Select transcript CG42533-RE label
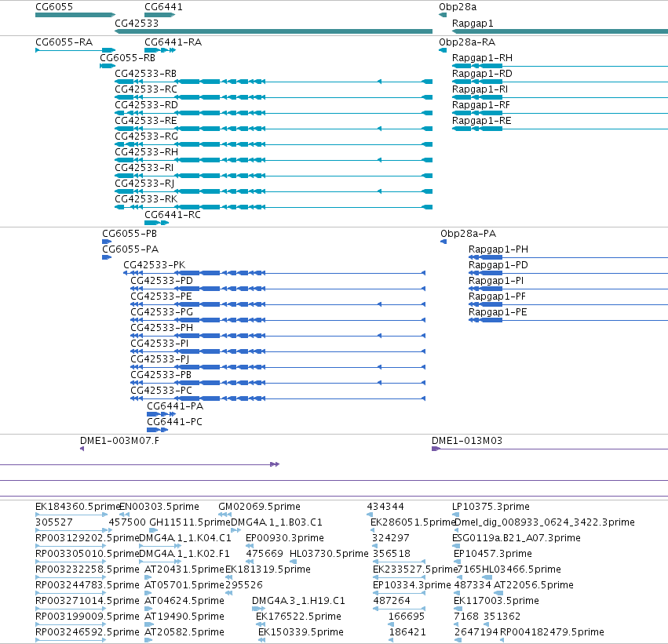Viewport: 668px width, 644px height. click(146, 121)
